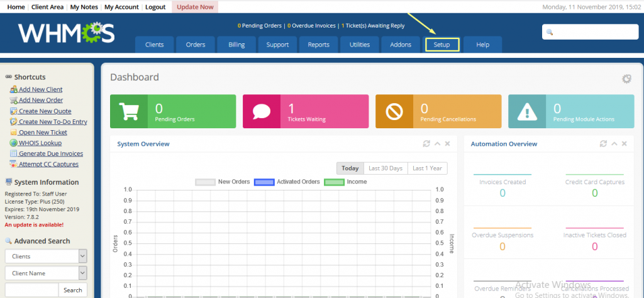The height and width of the screenshot is (298, 644).
Task: Click the speech bubble Tickets Waiting icon
Action: point(262,111)
